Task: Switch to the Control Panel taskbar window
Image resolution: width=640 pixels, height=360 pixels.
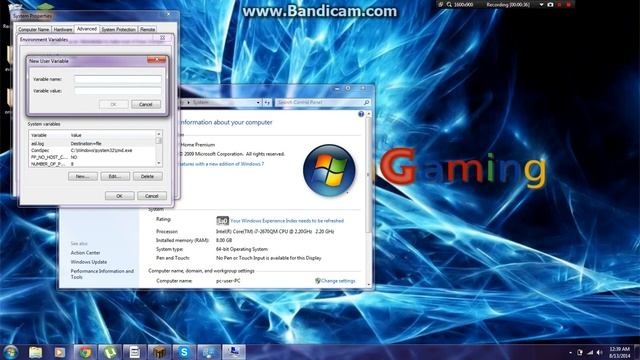Action: point(209,352)
